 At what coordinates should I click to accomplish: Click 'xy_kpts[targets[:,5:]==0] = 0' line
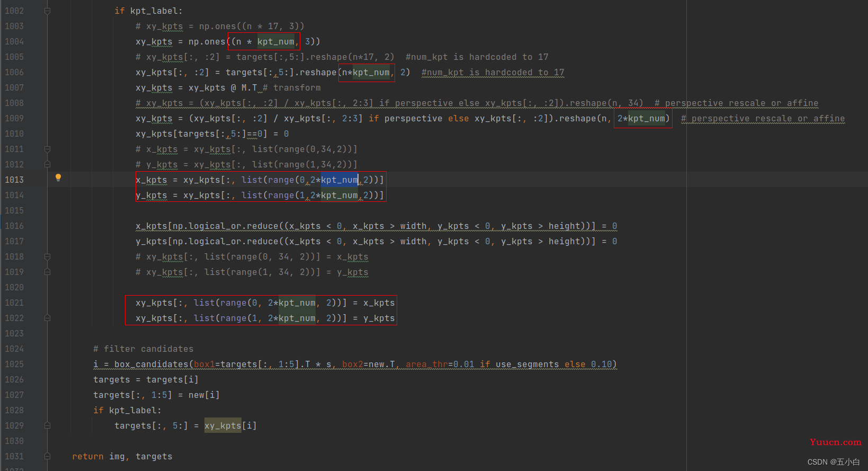tap(212, 134)
